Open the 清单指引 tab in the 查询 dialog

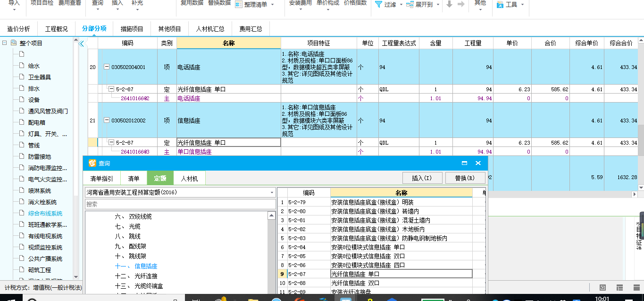click(102, 179)
